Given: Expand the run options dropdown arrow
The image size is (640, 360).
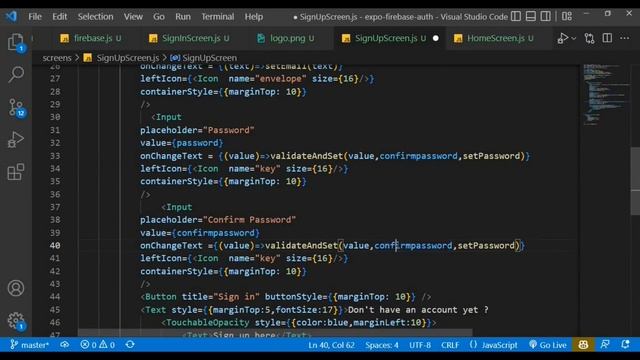Looking at the screenshot, I should pos(573,38).
